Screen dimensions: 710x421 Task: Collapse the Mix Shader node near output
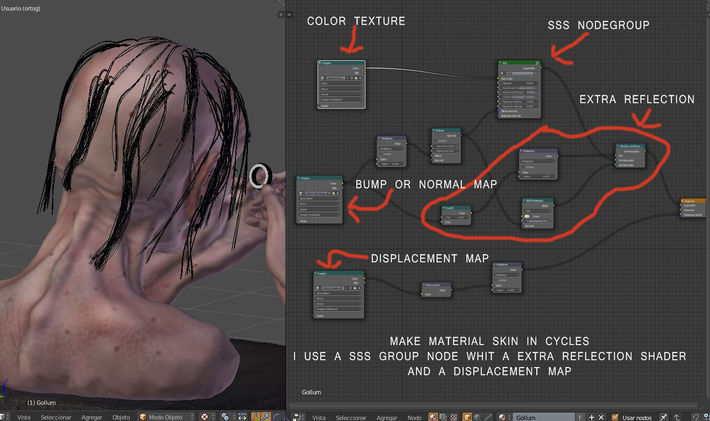click(x=618, y=146)
